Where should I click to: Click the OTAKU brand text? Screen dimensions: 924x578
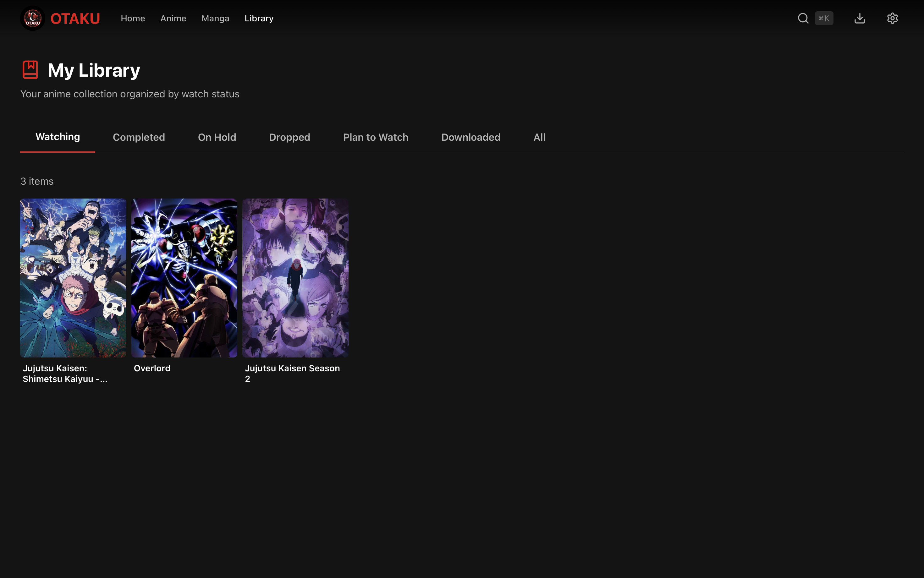[75, 19]
